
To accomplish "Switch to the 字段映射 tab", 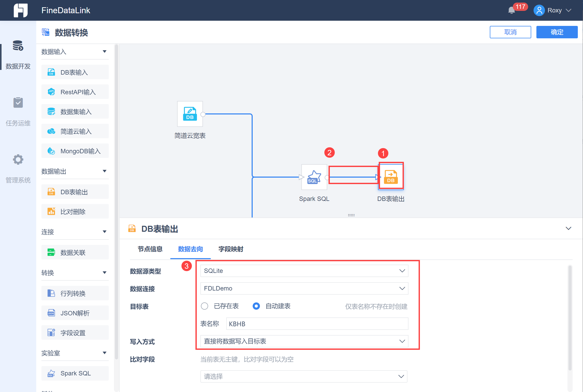I will 231,249.
